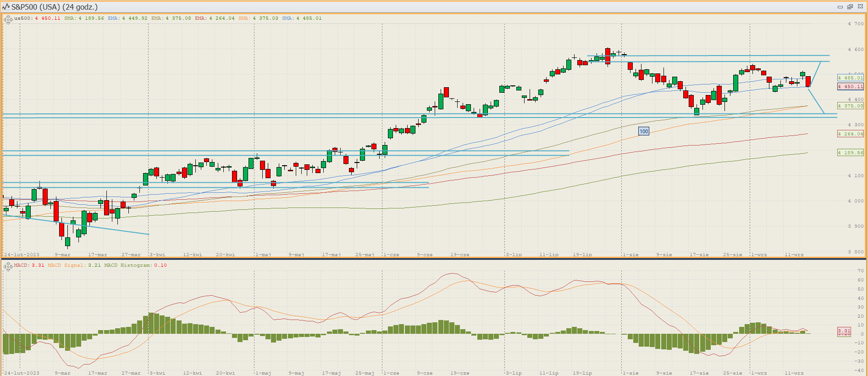Click the pan arrows icon before MACD
The width and height of the screenshot is (868, 376).
pyautogui.click(x=8, y=266)
